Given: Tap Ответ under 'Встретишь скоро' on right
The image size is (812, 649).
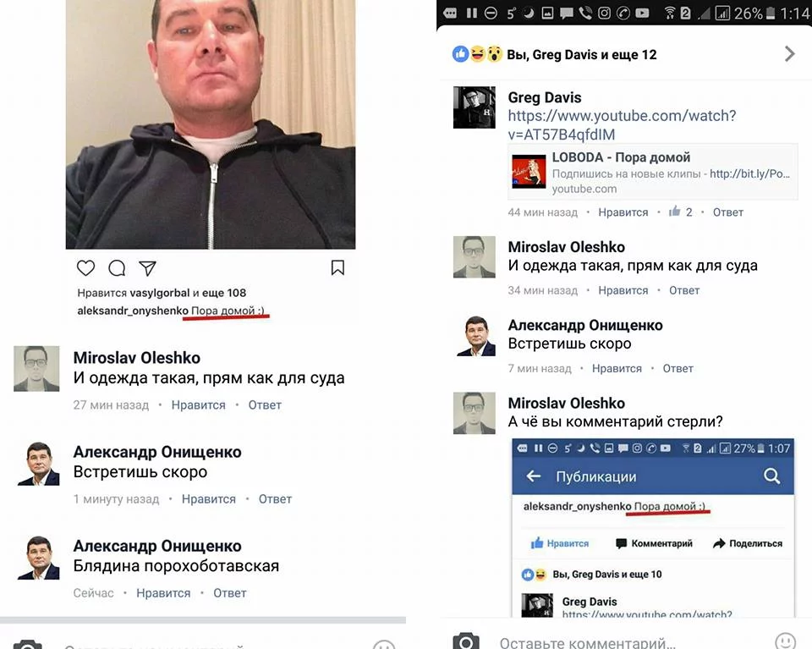Looking at the screenshot, I should click(678, 369).
